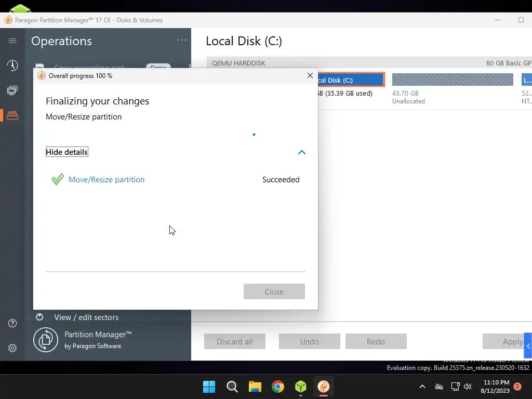Open the Windows Start menu
Screen dimensions: 532x399
click(209, 387)
